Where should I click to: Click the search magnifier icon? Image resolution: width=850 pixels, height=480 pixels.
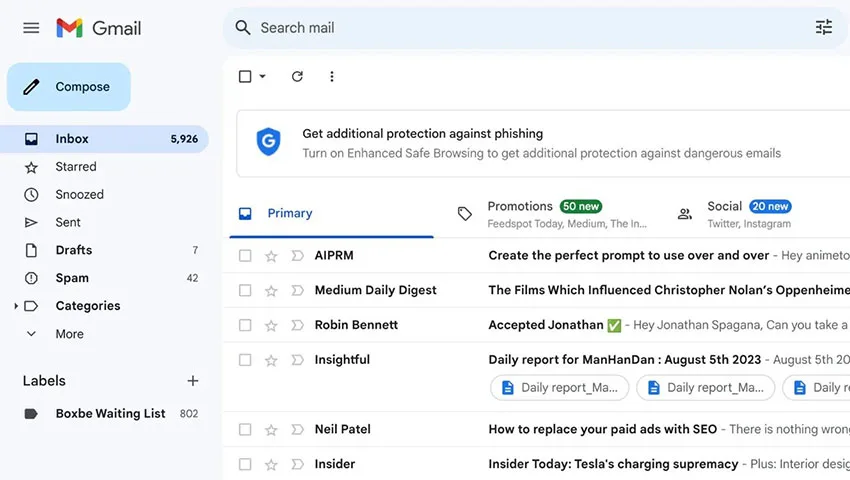[242, 28]
